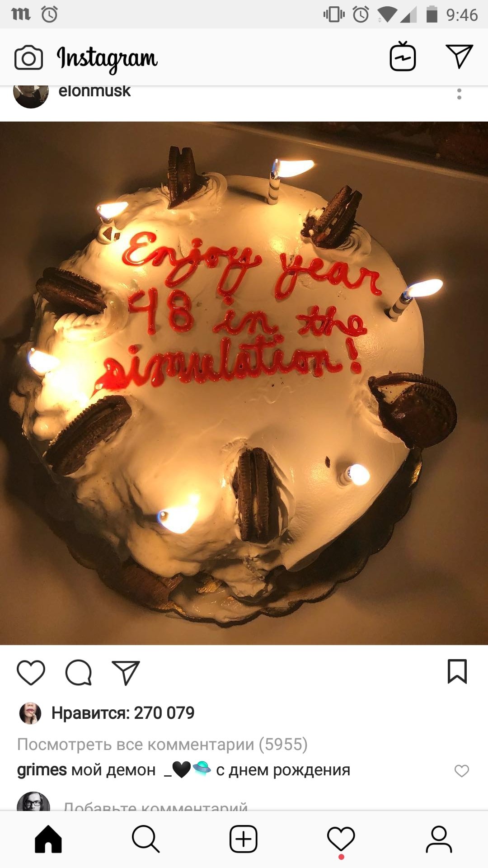The image size is (488, 868).
Task: Open grimes profile from comment
Action: click(x=42, y=770)
